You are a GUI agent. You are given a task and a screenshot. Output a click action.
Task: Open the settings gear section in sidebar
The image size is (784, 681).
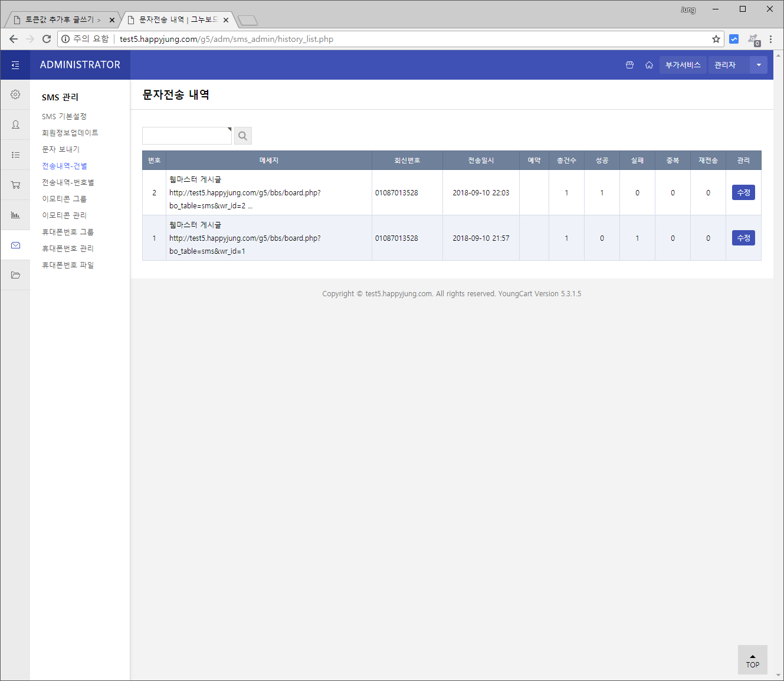15,94
